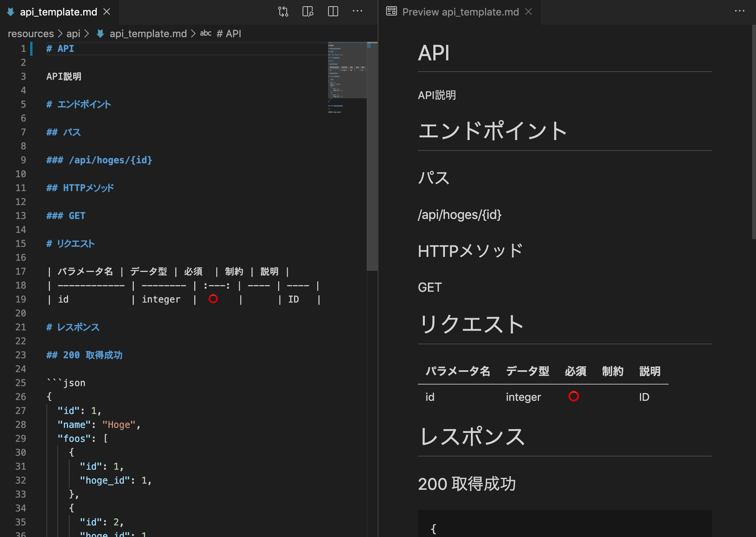This screenshot has width=756, height=537.
Task: Click the 'API説明' line in editor
Action: 64,76
